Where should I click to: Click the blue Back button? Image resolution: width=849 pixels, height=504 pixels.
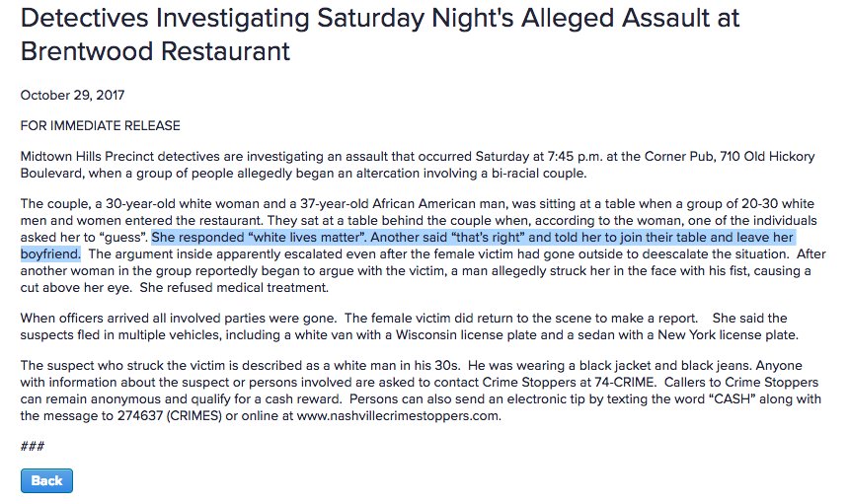(x=46, y=480)
